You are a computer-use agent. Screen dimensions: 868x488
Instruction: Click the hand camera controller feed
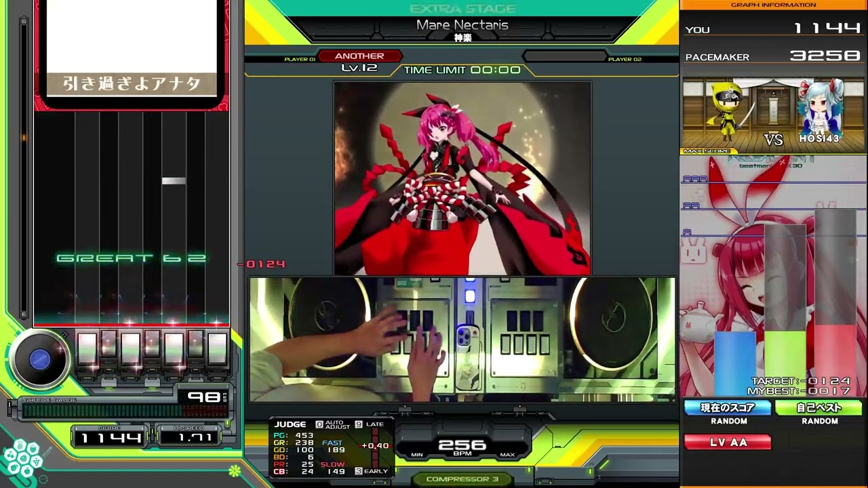point(462,340)
